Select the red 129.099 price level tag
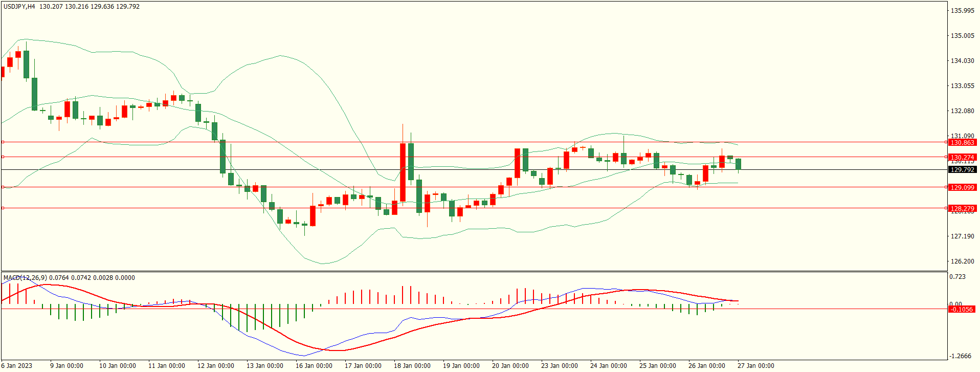The height and width of the screenshot is (372, 980). (x=962, y=188)
